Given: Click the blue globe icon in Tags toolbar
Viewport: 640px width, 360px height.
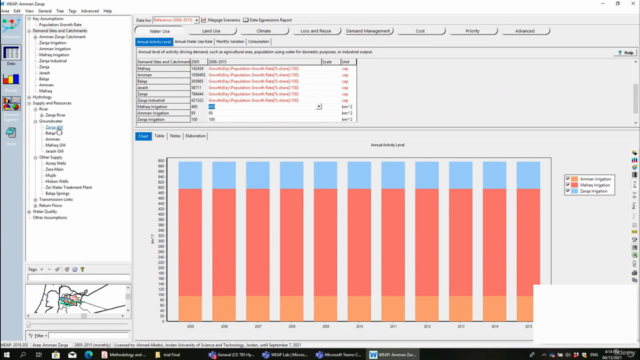Looking at the screenshot, I should pos(75,269).
